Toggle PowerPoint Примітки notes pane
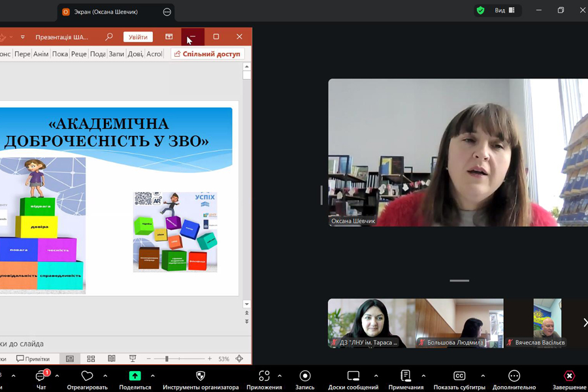This screenshot has height=392, width=588. pos(33,359)
